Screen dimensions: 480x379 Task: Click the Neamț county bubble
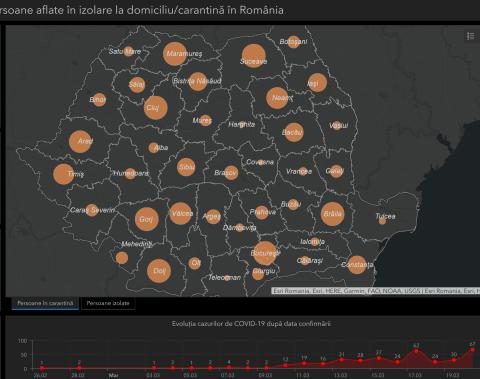click(277, 98)
